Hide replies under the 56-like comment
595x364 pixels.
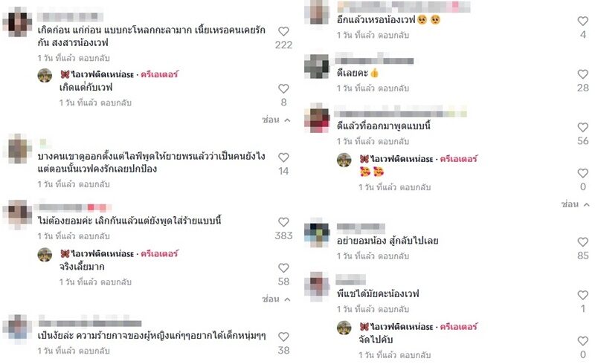[576, 204]
